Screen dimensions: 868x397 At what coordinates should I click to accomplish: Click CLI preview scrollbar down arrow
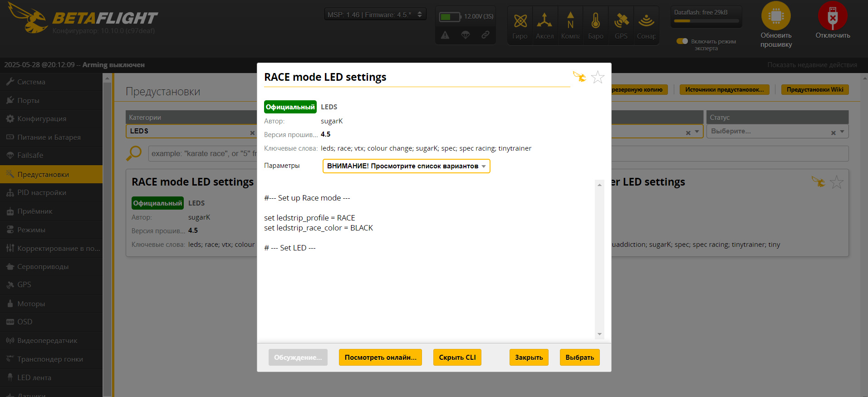(599, 334)
